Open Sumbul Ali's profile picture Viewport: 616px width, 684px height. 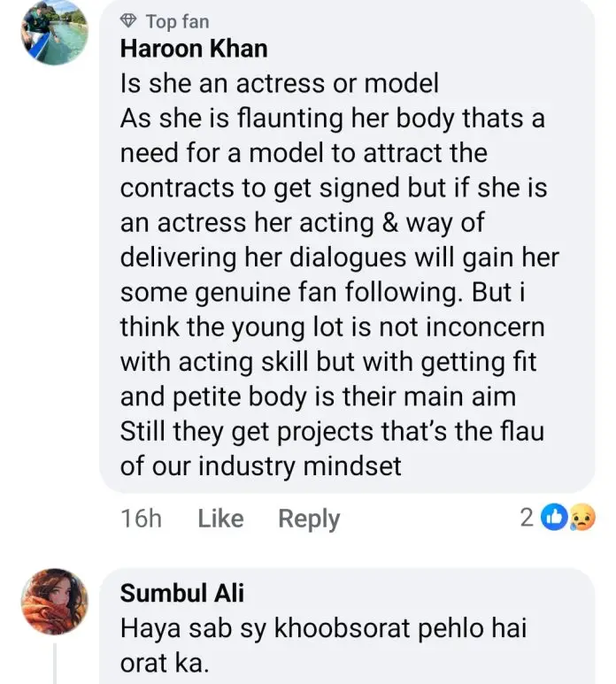(55, 601)
